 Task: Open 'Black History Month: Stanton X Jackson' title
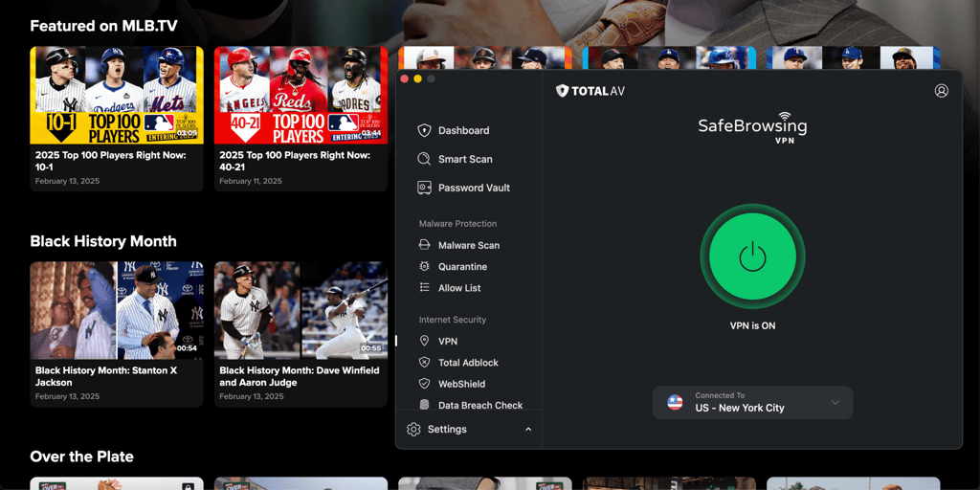pos(105,376)
